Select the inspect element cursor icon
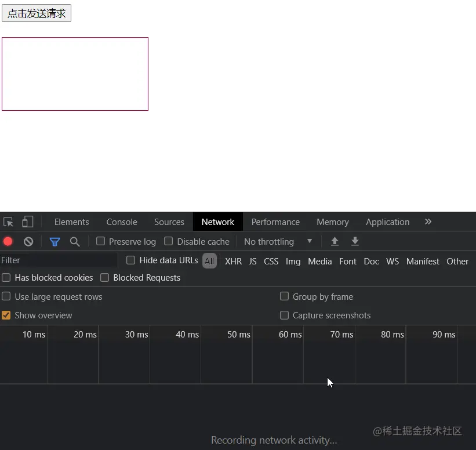The height and width of the screenshot is (450, 476). (x=8, y=222)
